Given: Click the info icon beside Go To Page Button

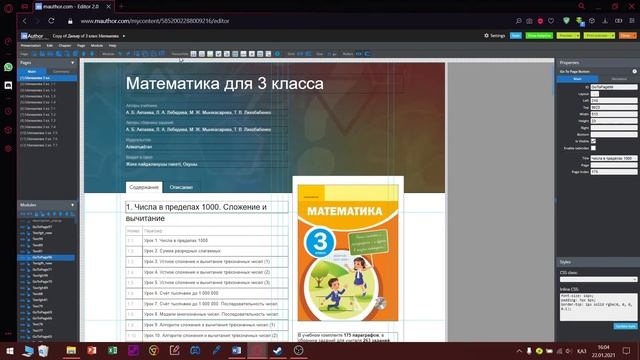Looking at the screenshot, I should pos(634,71).
